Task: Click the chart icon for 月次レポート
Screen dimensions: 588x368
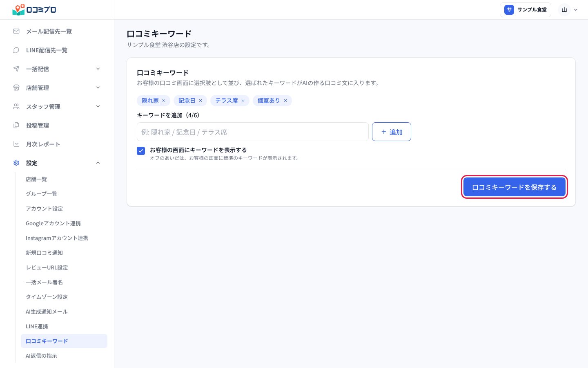Action: coord(16,144)
